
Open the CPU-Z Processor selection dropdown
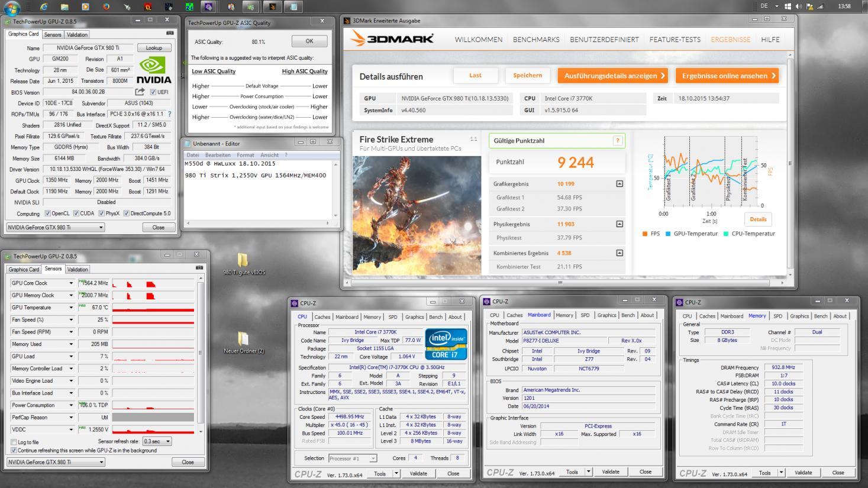353,458
